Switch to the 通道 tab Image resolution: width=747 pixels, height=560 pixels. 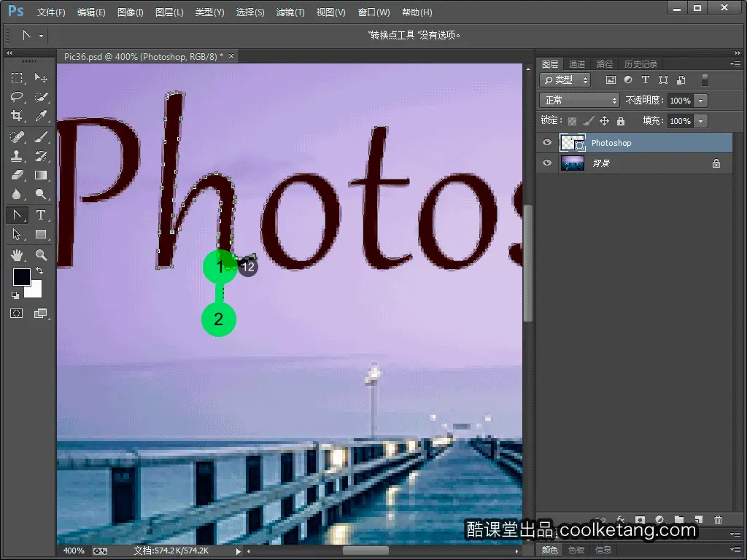577,64
